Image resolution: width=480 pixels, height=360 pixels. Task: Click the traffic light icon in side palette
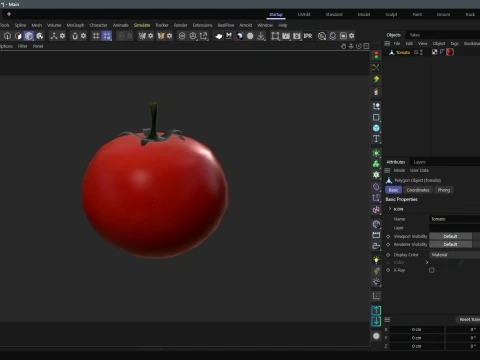point(376,55)
